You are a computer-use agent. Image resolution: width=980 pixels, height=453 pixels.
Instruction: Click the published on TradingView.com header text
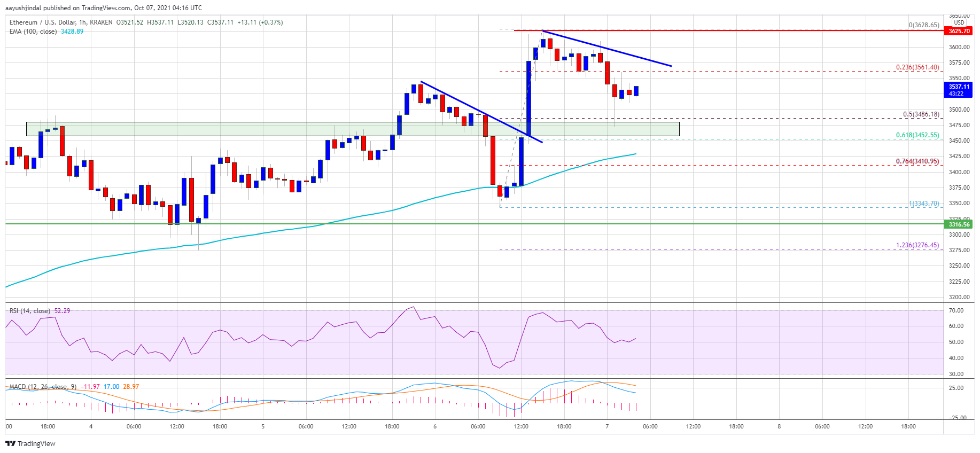(104, 8)
